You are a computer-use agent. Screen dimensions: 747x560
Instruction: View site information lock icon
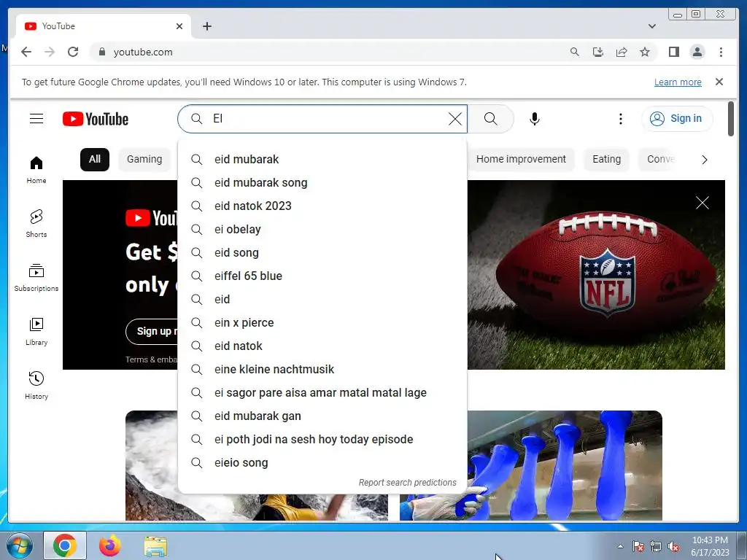point(101,52)
